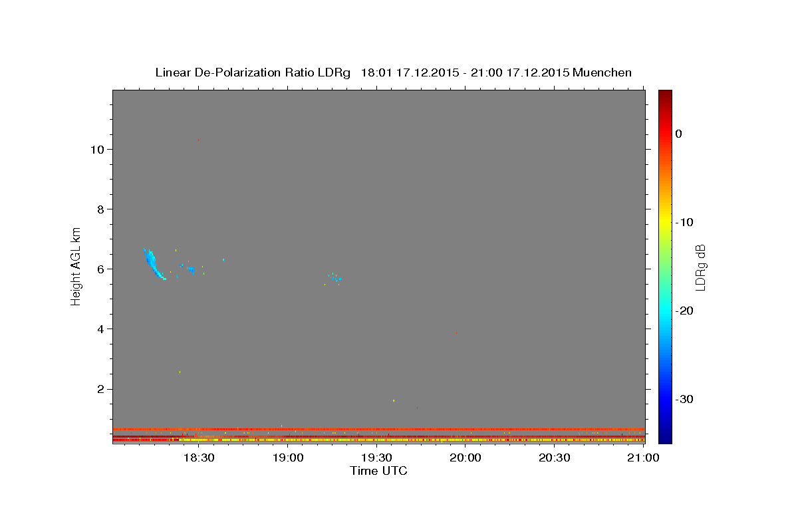Click the dark blue bottom of the colorbar
Screen dimensions: 798x532
(665, 438)
